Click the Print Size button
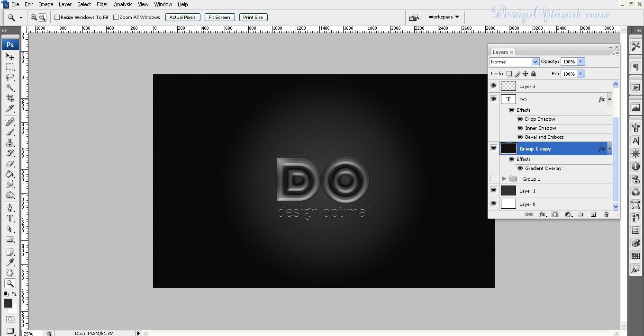 pos(253,17)
